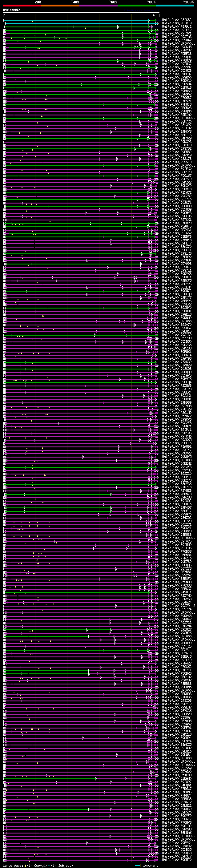
Task: Select label UniRef100_A9TMK7
Action: (x=177, y=64)
